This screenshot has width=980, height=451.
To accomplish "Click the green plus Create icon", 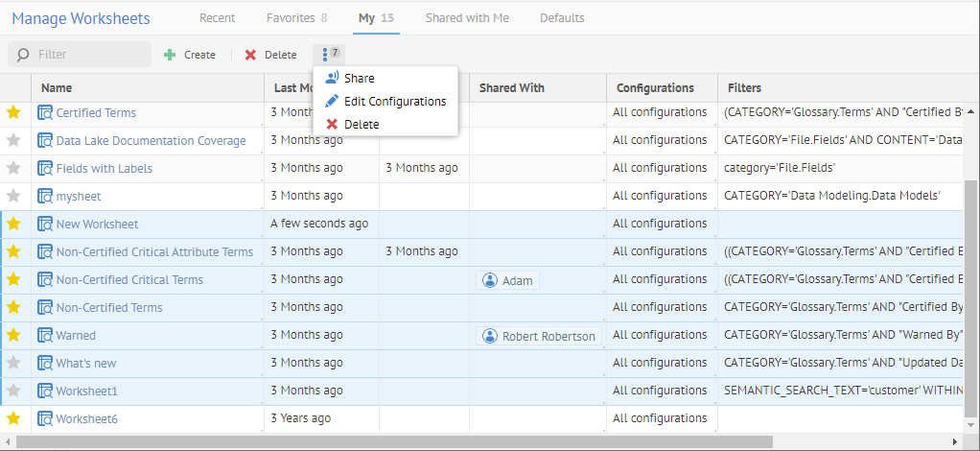I will (170, 55).
